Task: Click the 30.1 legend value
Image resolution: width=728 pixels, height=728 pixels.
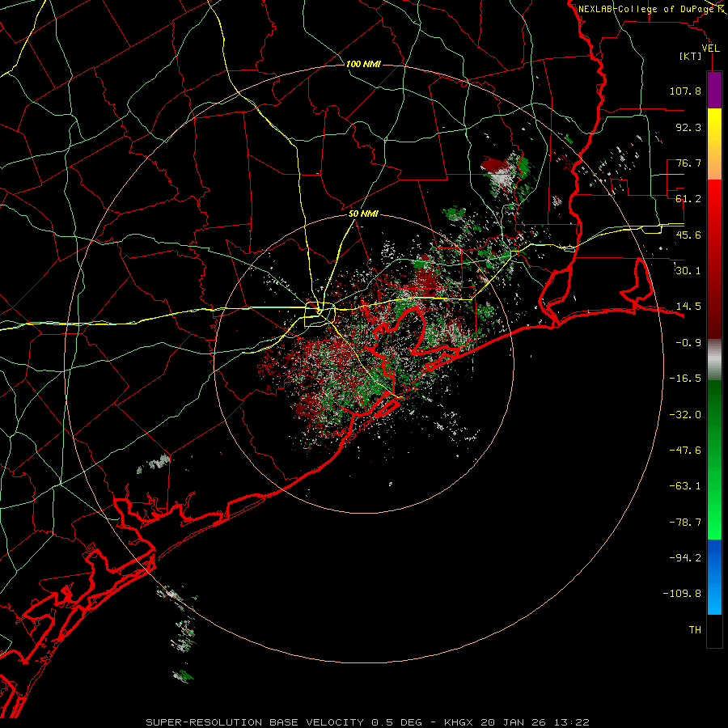Action: click(688, 271)
